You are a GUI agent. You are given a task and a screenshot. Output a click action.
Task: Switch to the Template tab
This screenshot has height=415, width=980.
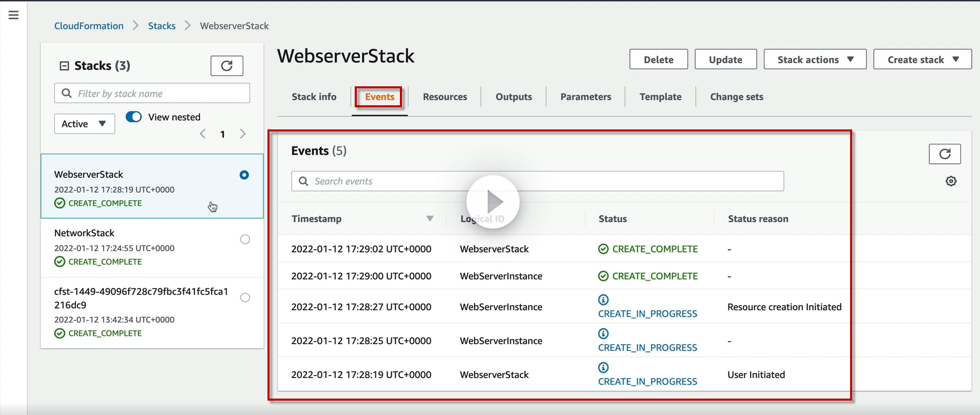661,97
